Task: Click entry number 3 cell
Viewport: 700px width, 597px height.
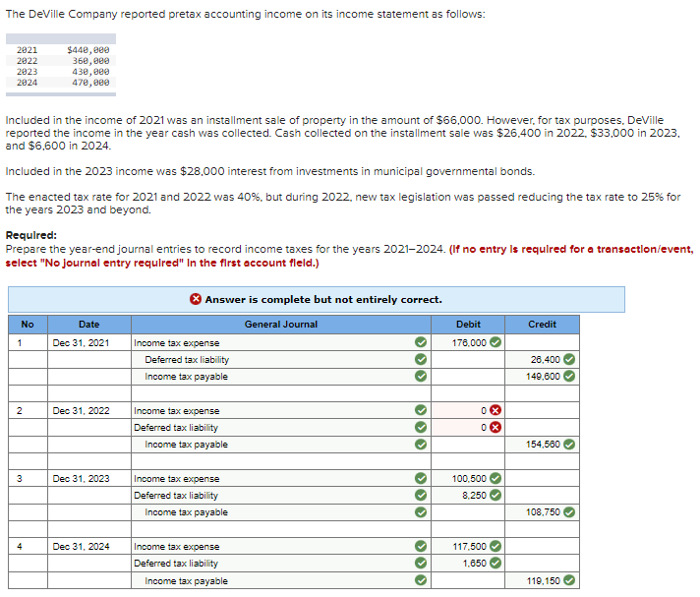Action: pyautogui.click(x=28, y=478)
